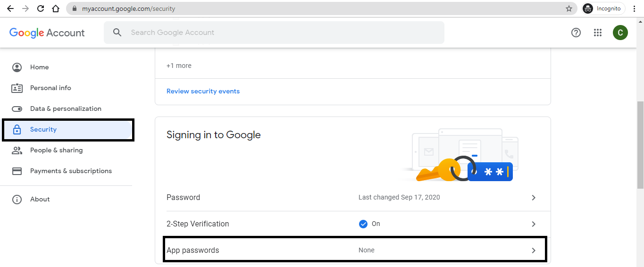
Task: Navigate to People & sharing section
Action: [x=56, y=150]
